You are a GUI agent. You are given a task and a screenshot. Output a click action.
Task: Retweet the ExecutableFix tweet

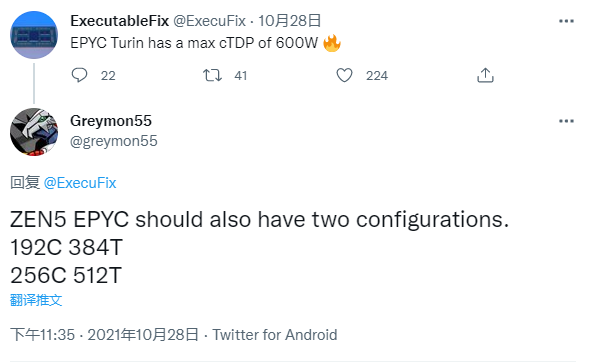coord(213,75)
